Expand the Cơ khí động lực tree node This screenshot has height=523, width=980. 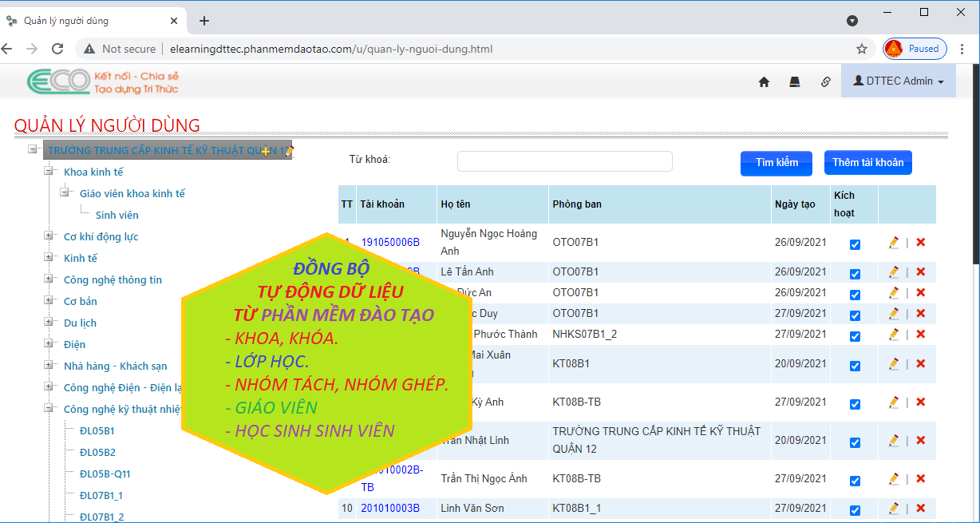tap(49, 236)
